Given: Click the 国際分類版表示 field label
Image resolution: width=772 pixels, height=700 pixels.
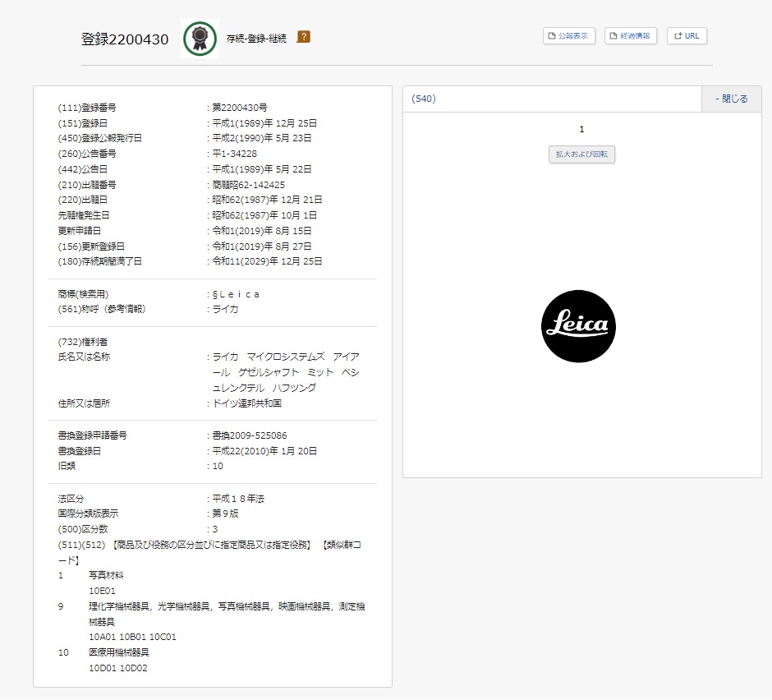Looking at the screenshot, I should pyautogui.click(x=88, y=513).
